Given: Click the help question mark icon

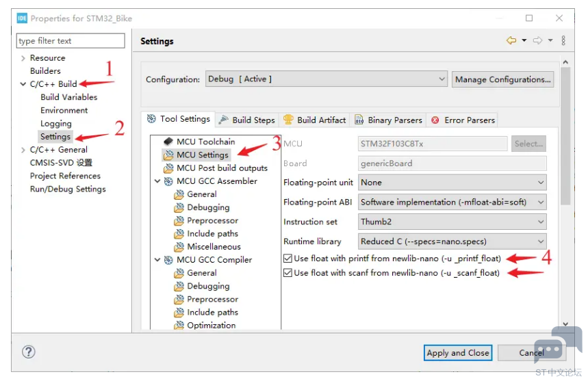Looking at the screenshot, I should click(29, 352).
